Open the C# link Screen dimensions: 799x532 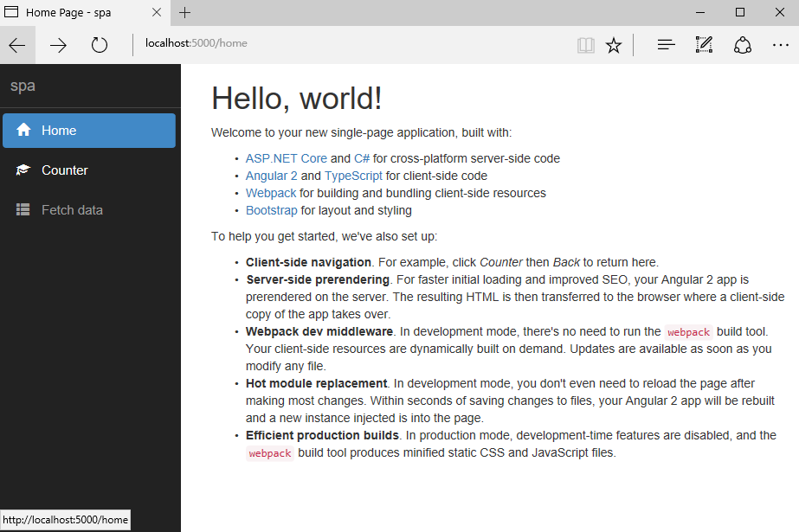[x=362, y=158]
